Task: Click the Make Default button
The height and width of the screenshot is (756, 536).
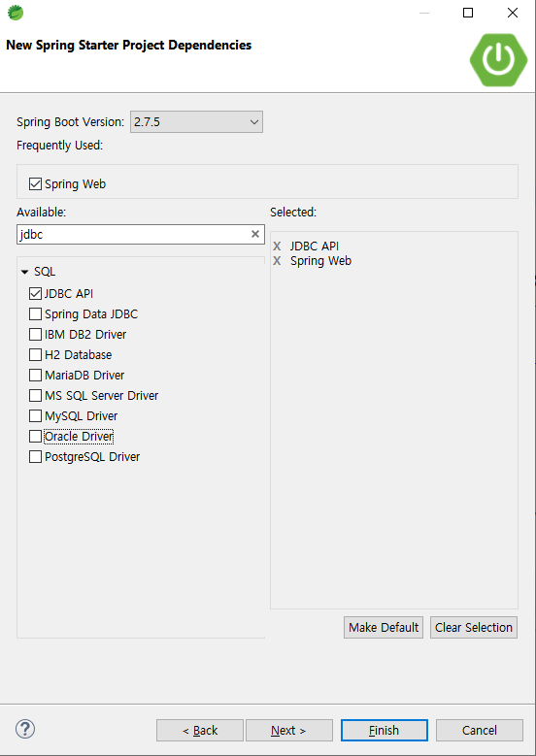Action: (384, 627)
